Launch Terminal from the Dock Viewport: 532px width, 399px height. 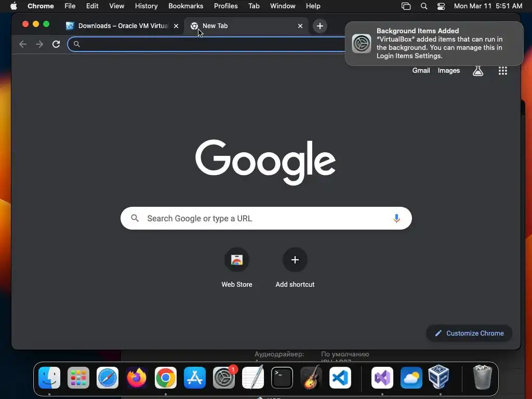(x=282, y=378)
